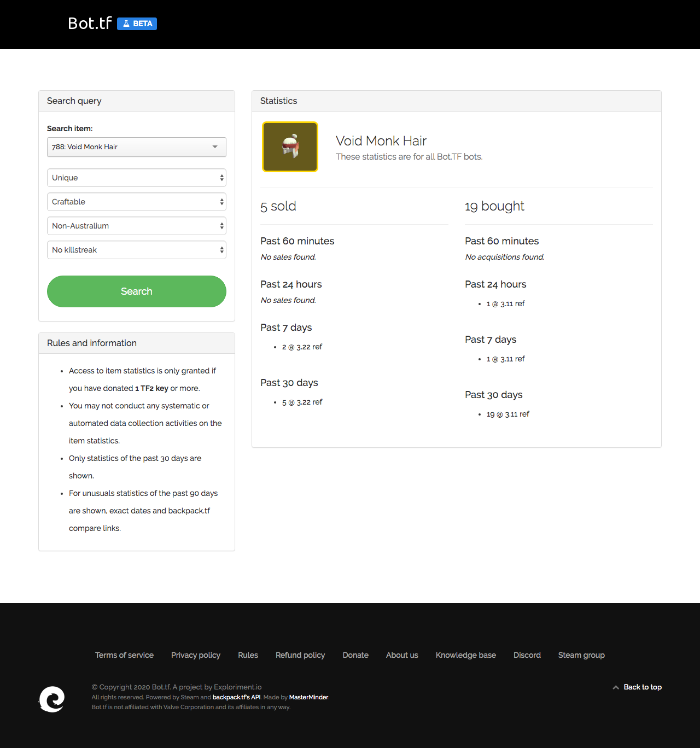Click the Void Monk Hair item thumbnail
Image resolution: width=700 pixels, height=748 pixels.
pos(290,147)
